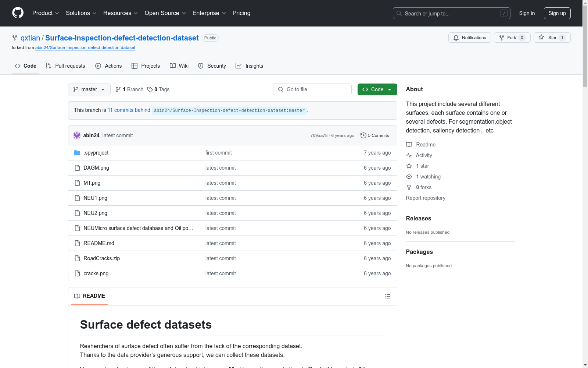Click the abin24 avatar icon
Viewport: 588px width, 368px height.
(x=77, y=135)
